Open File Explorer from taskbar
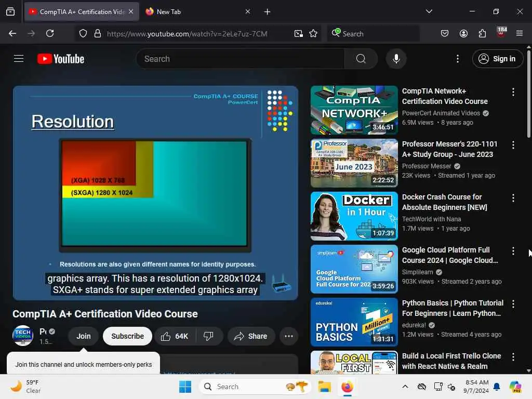Image resolution: width=532 pixels, height=399 pixels. 324,387
